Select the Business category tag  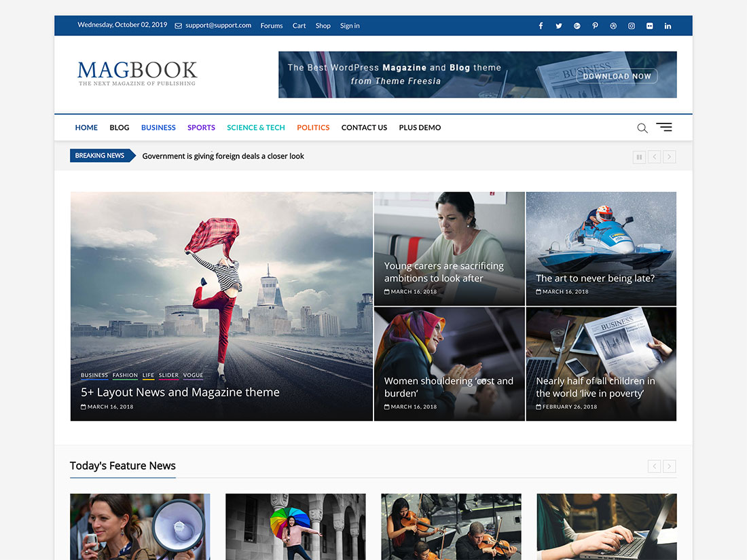[x=94, y=375]
